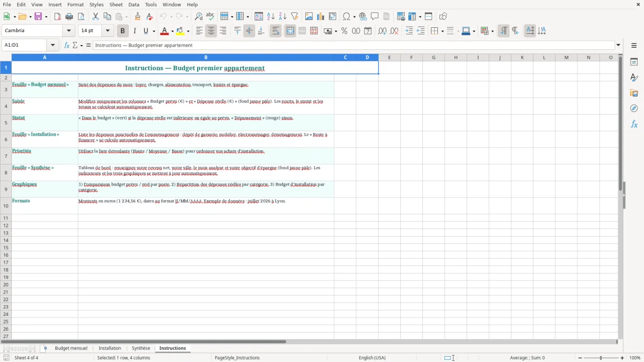Image resolution: width=644 pixels, height=362 pixels.
Task: Cut the selection with scissors icon
Action: [x=96, y=17]
